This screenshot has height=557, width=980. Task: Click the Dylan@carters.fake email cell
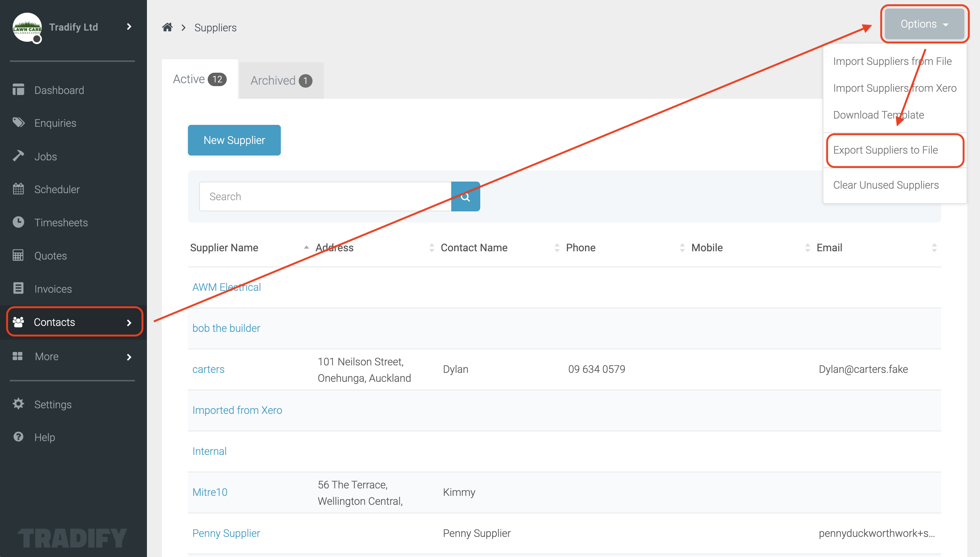tap(863, 369)
